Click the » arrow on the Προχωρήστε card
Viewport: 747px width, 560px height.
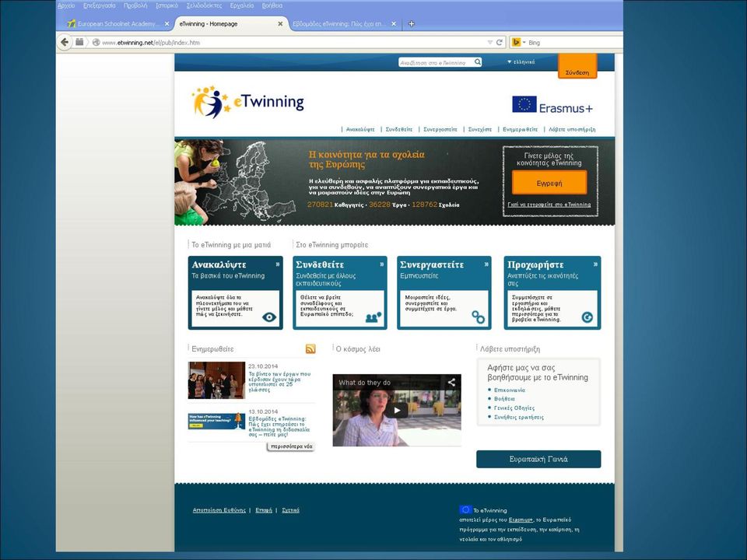point(595,264)
